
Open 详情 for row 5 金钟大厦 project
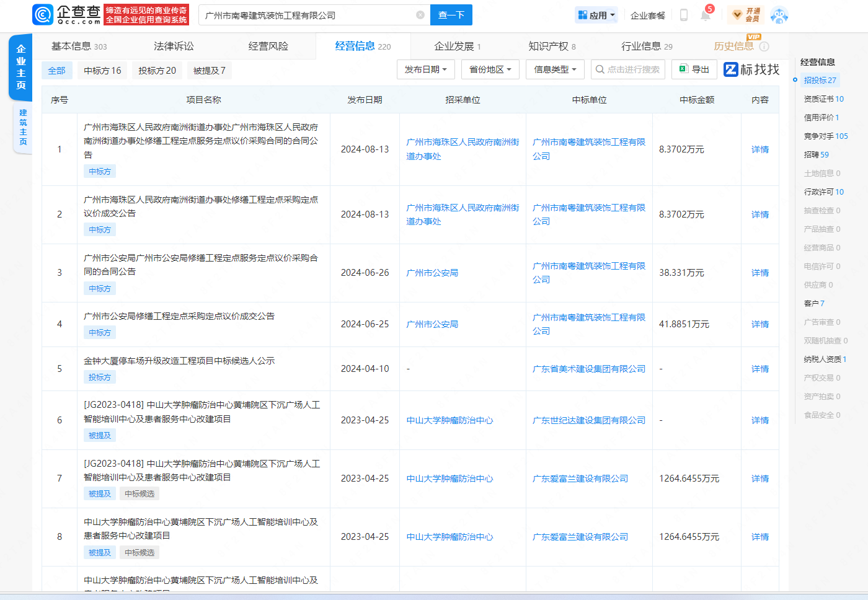760,369
